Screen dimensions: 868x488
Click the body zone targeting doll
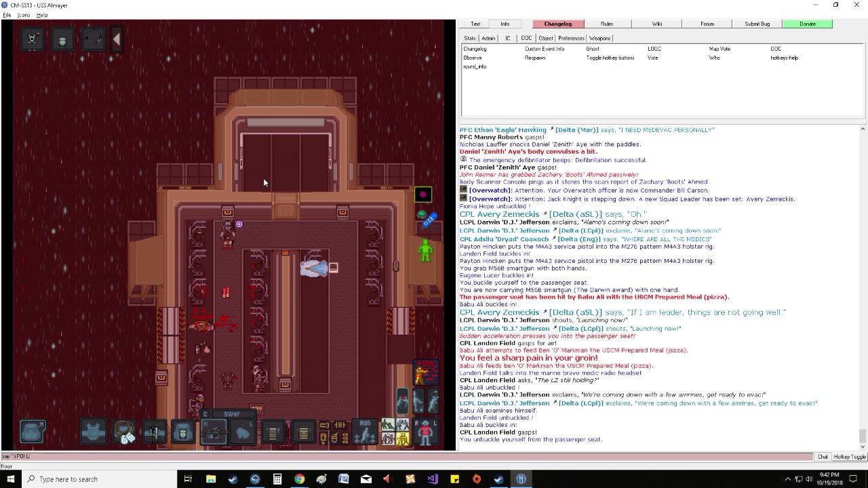tap(425, 432)
